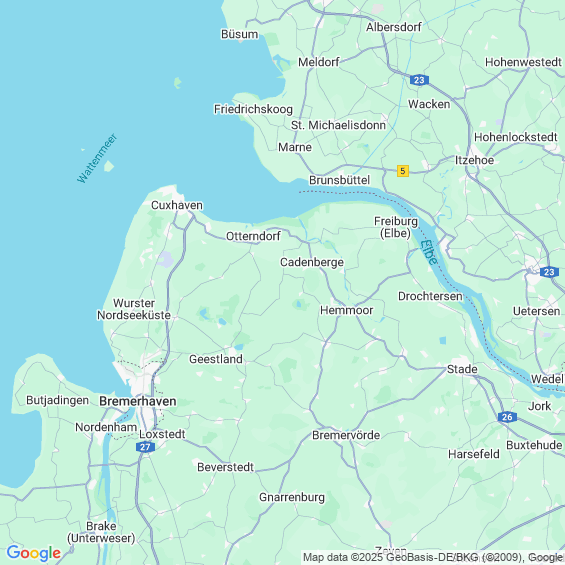
Task: Select the Itzehoe town label
Action: point(474,160)
